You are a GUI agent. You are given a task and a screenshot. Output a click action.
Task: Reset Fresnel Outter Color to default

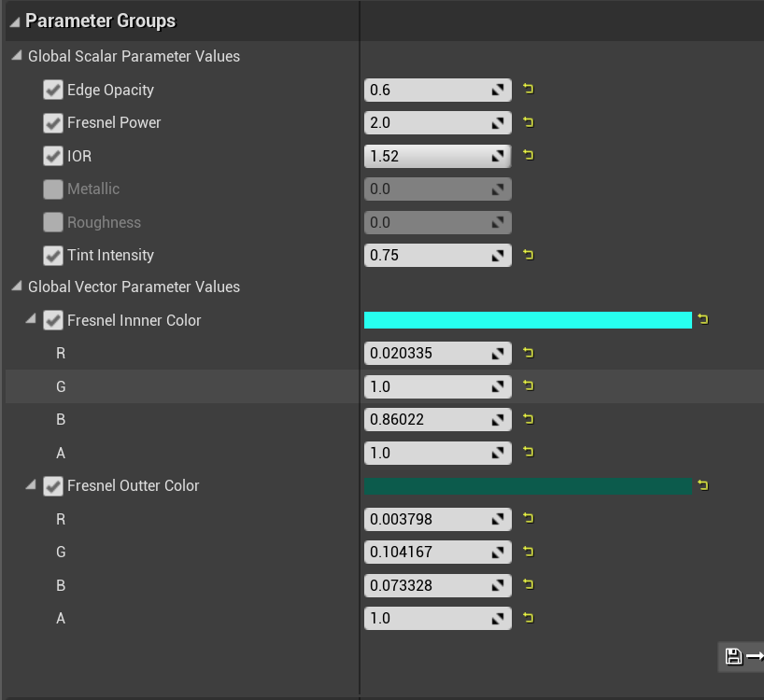tap(703, 485)
